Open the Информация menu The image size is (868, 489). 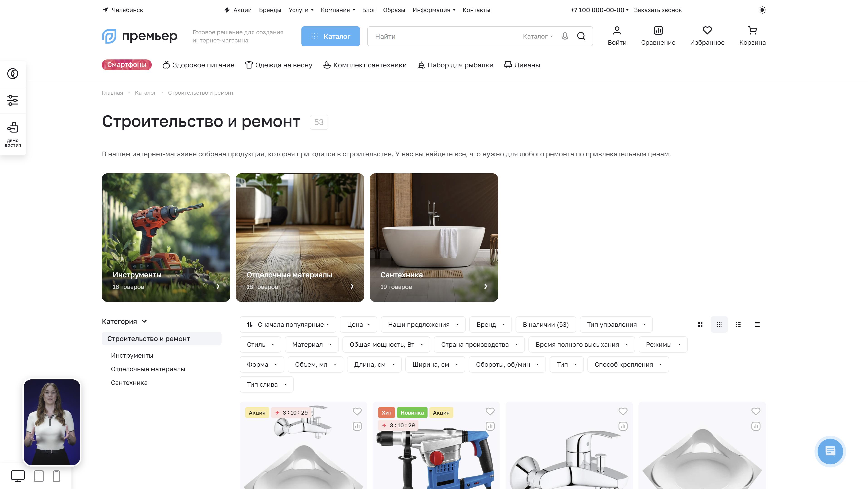pos(434,10)
